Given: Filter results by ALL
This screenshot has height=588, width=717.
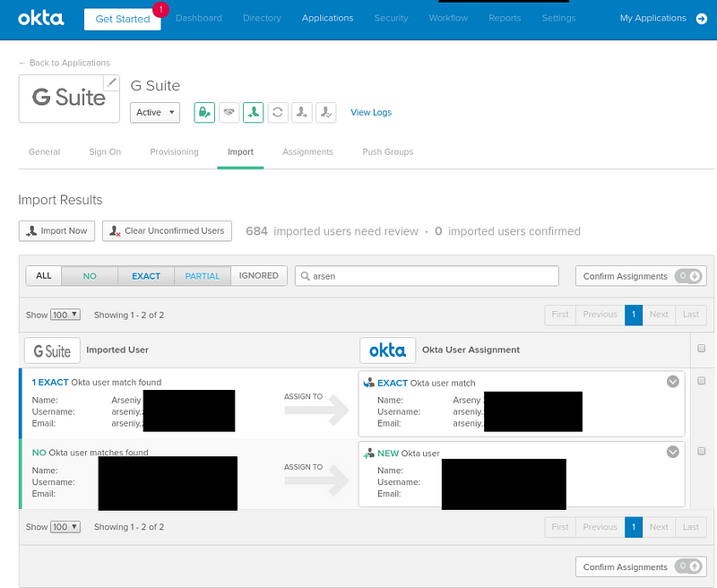Looking at the screenshot, I should (44, 276).
